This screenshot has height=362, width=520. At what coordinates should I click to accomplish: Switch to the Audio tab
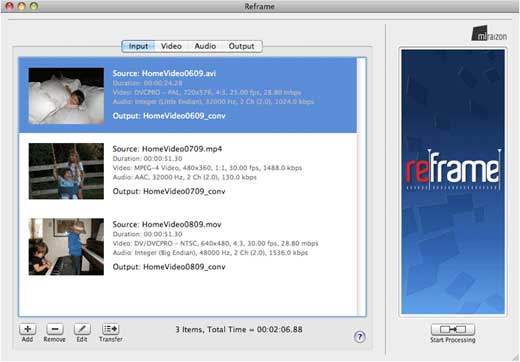[x=205, y=46]
